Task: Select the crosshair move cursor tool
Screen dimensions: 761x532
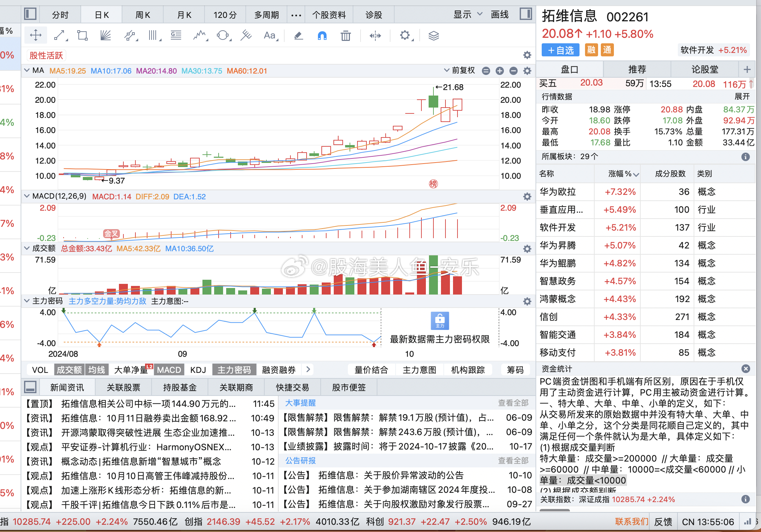Action: 36,35
